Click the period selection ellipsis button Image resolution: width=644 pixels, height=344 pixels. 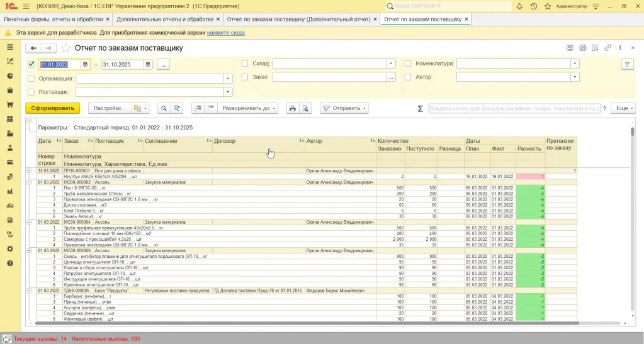click(x=163, y=64)
